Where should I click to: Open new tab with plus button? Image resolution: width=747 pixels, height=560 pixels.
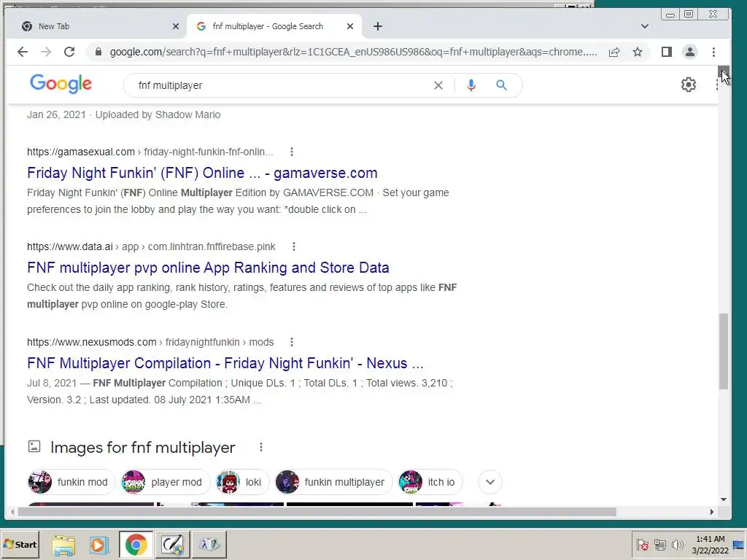coord(378,26)
